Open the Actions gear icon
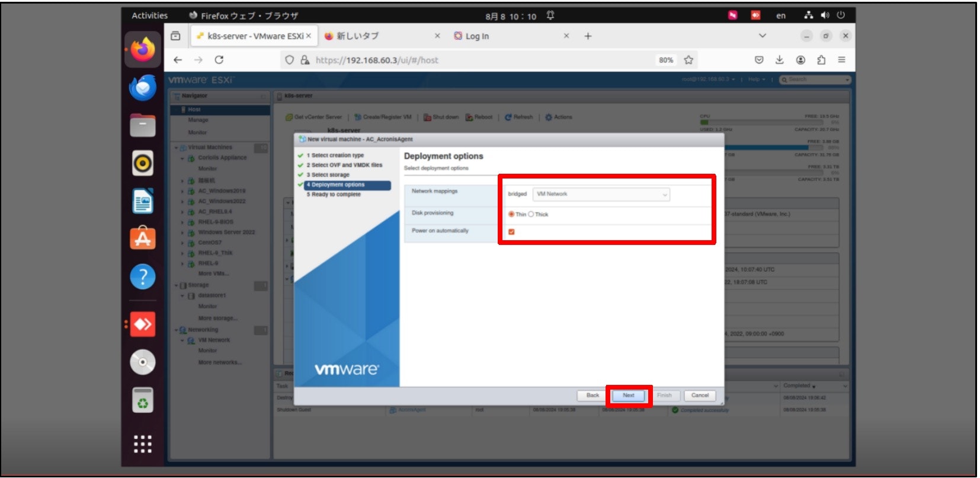 pyautogui.click(x=549, y=117)
